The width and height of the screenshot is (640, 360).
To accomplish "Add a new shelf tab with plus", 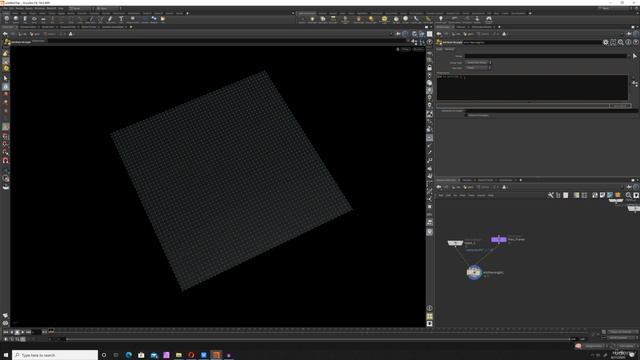I will pyautogui.click(x=188, y=13).
